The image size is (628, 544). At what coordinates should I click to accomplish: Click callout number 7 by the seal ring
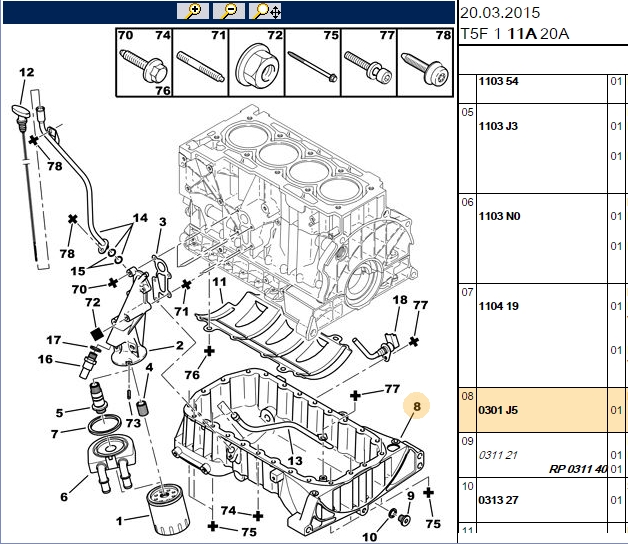(x=55, y=434)
